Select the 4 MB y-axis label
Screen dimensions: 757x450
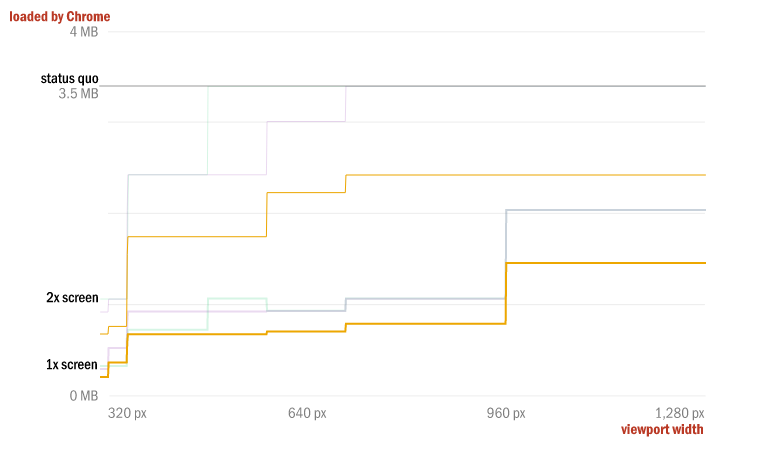coord(82,32)
